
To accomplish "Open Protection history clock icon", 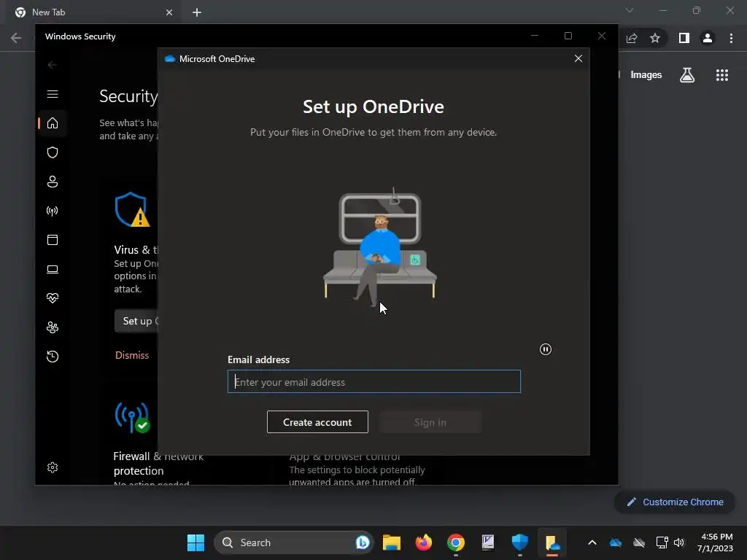I will pyautogui.click(x=53, y=357).
